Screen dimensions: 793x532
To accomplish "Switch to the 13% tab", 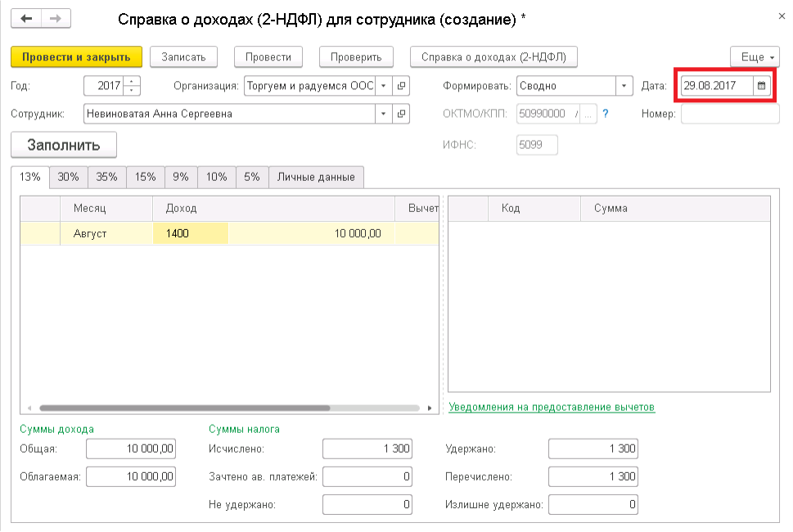I will pyautogui.click(x=29, y=177).
